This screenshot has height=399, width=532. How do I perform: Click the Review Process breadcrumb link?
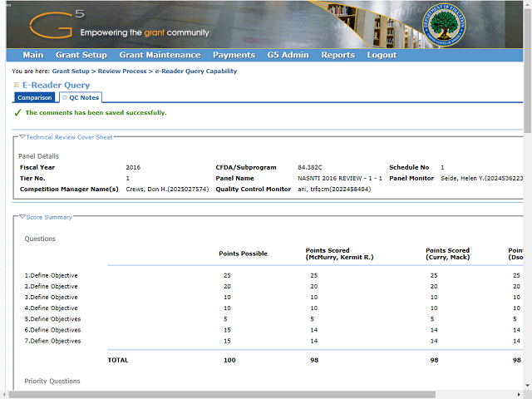point(122,72)
